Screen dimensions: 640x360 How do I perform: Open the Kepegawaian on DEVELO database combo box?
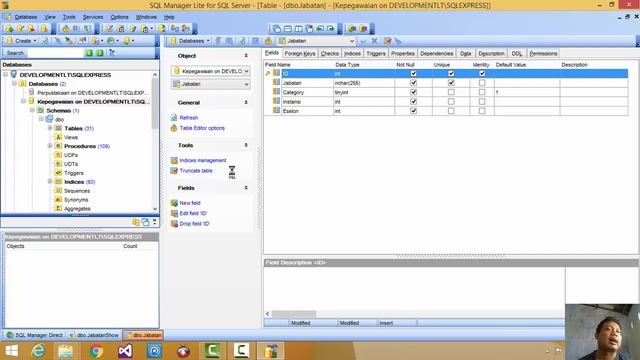click(x=211, y=71)
